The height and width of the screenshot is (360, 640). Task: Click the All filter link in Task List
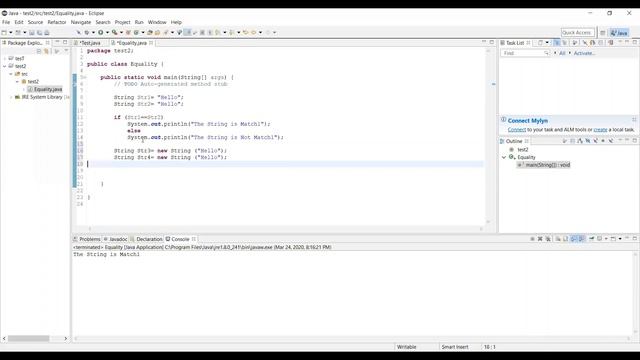pos(562,53)
